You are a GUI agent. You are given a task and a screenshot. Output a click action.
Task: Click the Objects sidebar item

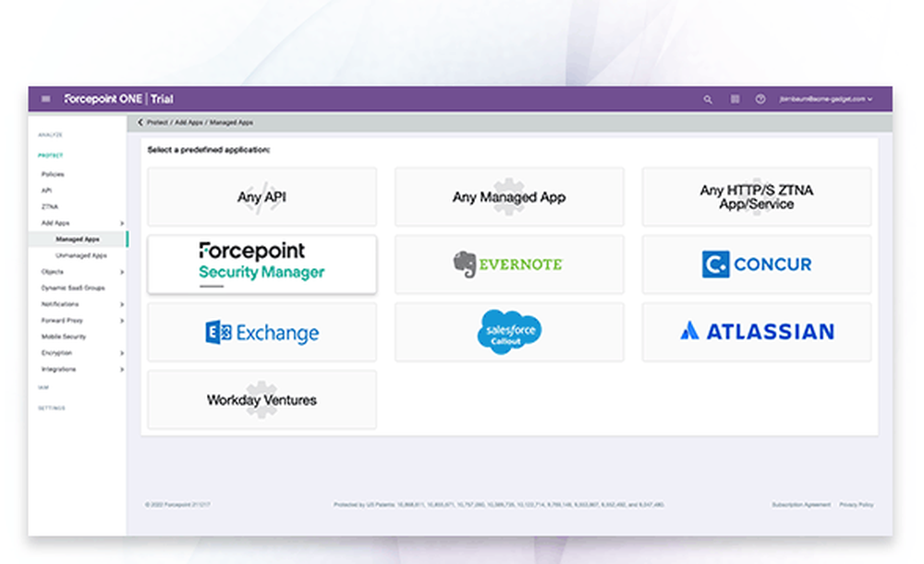tap(52, 272)
